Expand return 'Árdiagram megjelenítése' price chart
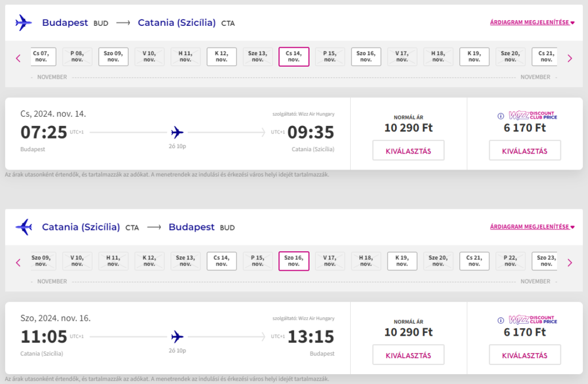Screen dimensions: 588x384 [x=532, y=227]
